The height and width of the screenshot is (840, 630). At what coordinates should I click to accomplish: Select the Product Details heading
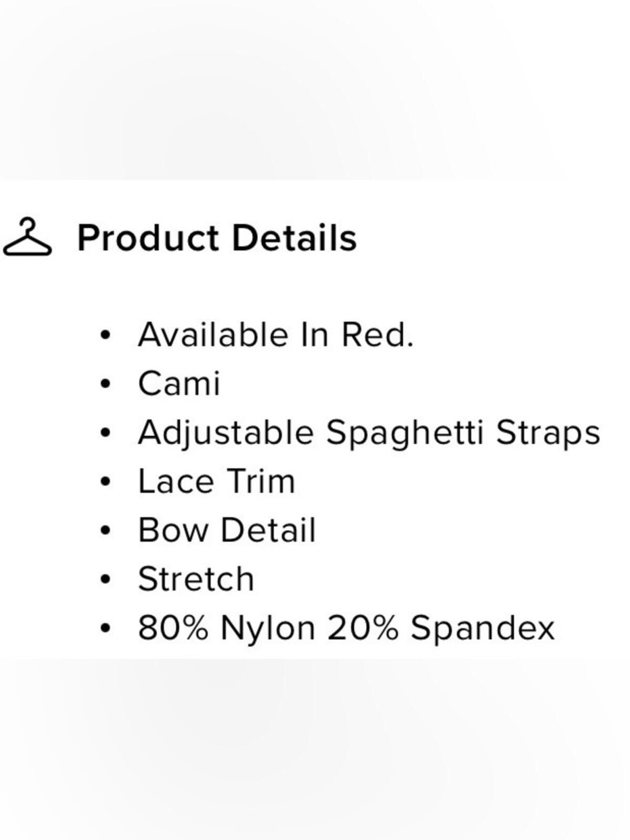217,238
